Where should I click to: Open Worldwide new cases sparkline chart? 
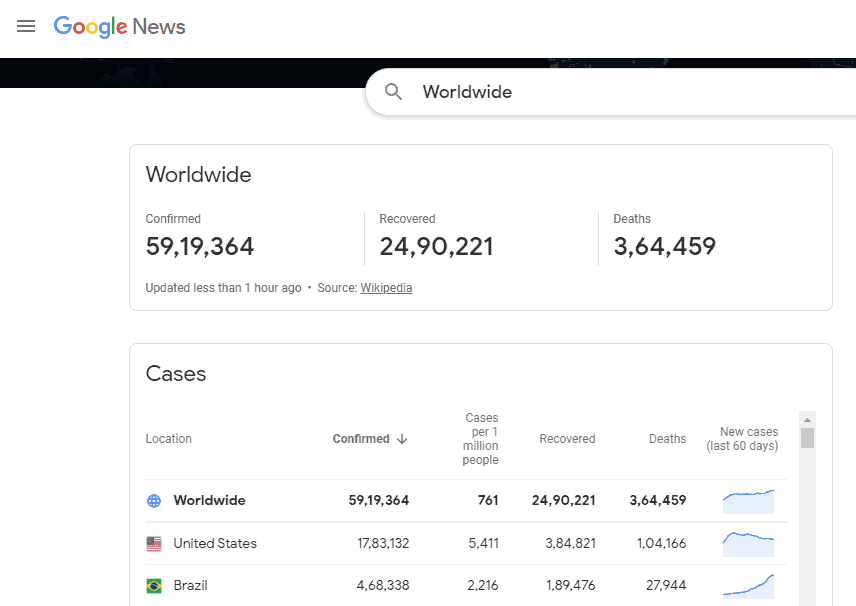click(748, 501)
